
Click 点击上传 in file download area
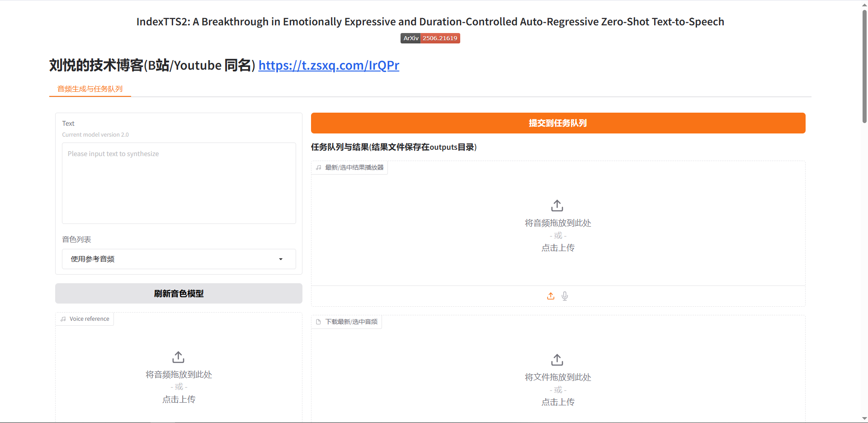pyautogui.click(x=558, y=402)
